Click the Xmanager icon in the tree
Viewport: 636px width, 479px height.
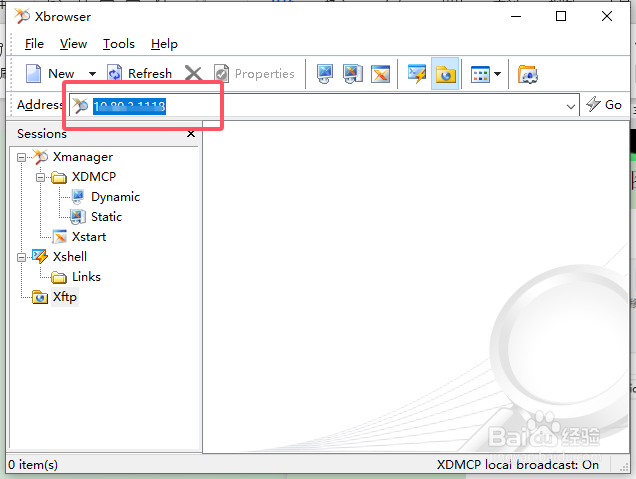click(40, 157)
